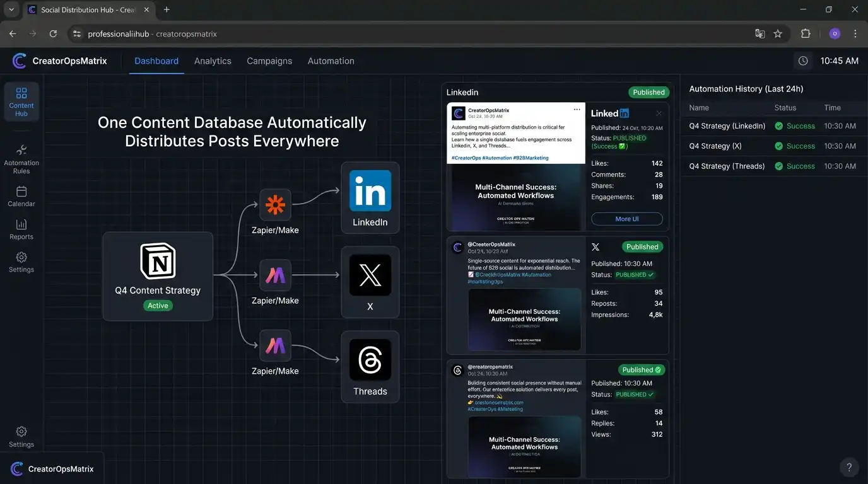
Task: Select the Zapier/Make connector to Threads
Action: pos(275,345)
